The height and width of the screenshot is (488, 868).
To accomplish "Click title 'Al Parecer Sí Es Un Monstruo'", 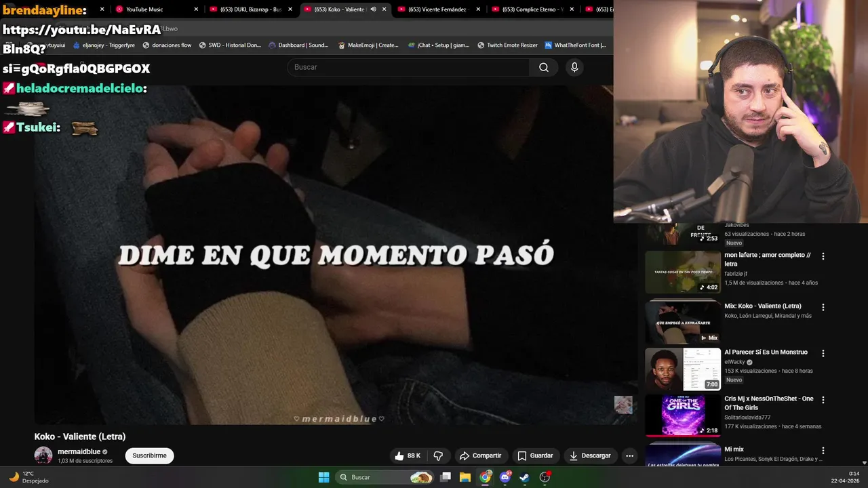I will pos(766,352).
